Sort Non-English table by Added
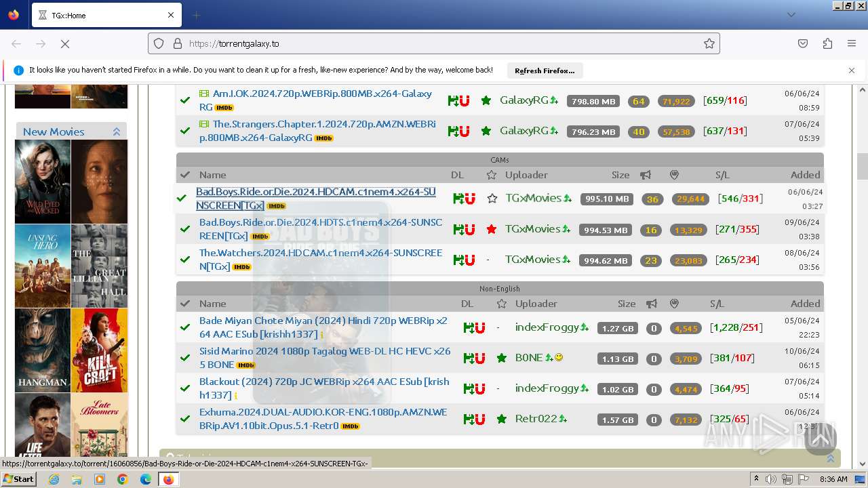 click(x=805, y=304)
